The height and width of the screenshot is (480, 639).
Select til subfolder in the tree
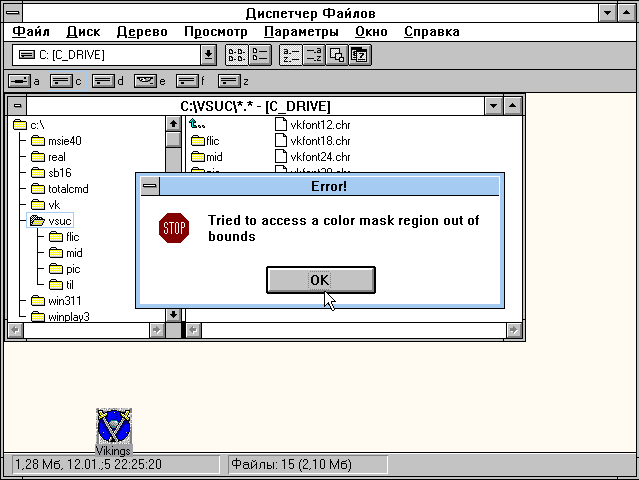(61, 285)
